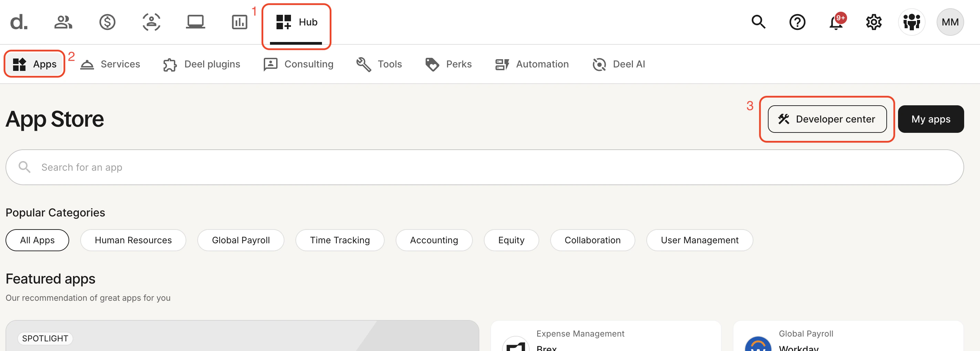Open the Help question mark icon
The width and height of the screenshot is (980, 351).
(x=797, y=22)
